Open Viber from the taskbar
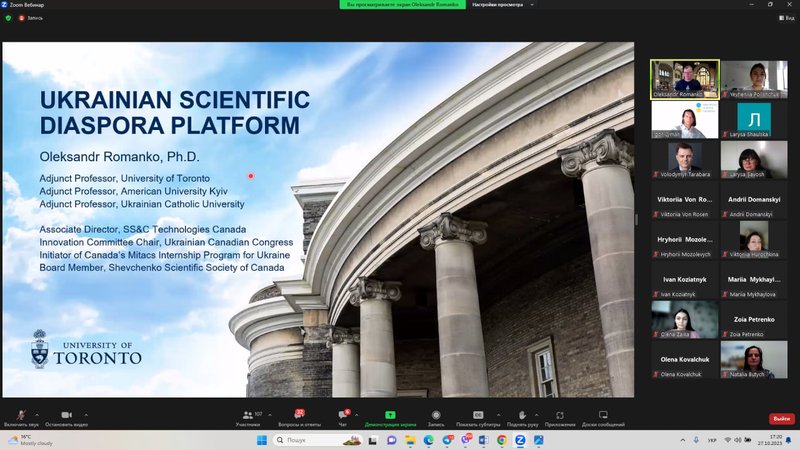 coord(466,440)
